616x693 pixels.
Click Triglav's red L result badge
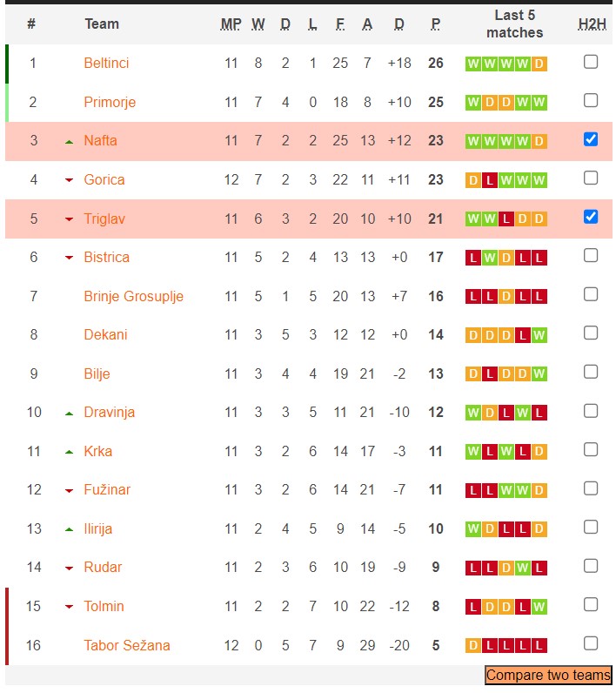pos(506,219)
